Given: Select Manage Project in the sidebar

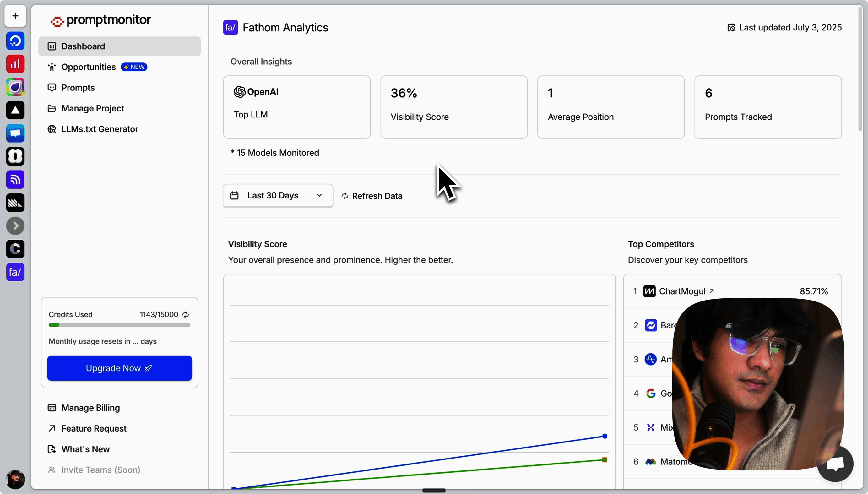Looking at the screenshot, I should tap(93, 108).
